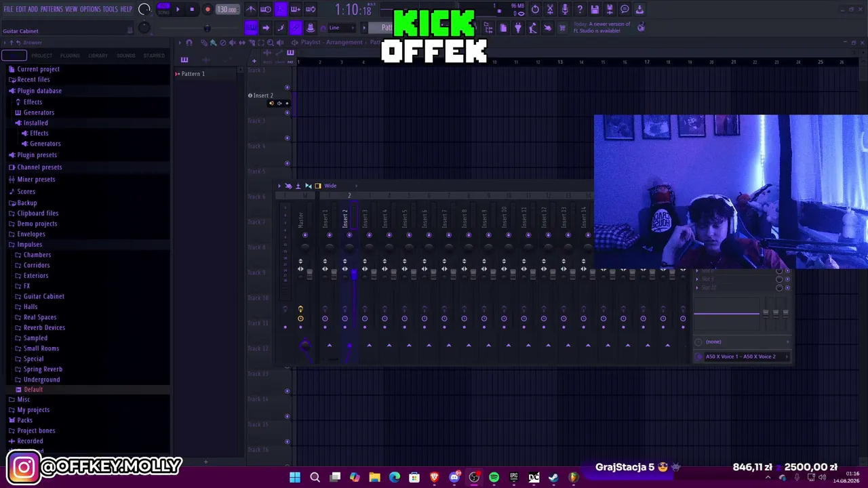Open Windows taskbar search
The width and height of the screenshot is (868, 488).
click(315, 478)
